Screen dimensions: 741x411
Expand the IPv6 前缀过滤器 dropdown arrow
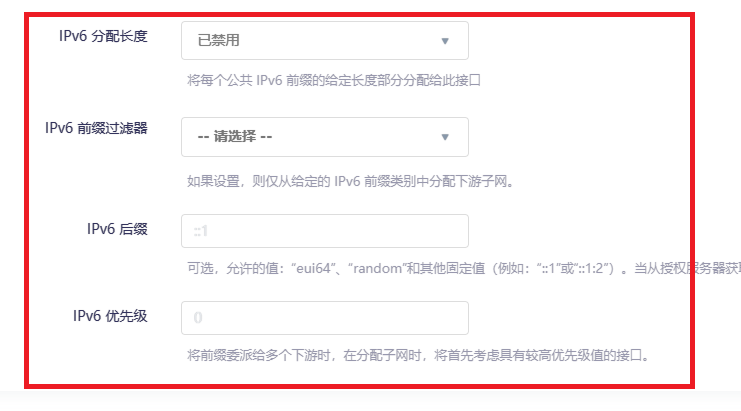coord(445,137)
